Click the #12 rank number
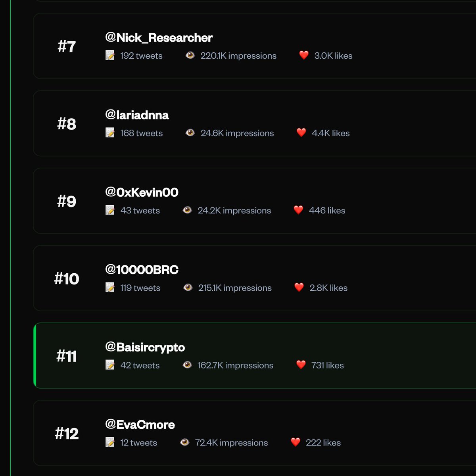Viewport: 476px width, 476px height. tap(67, 434)
